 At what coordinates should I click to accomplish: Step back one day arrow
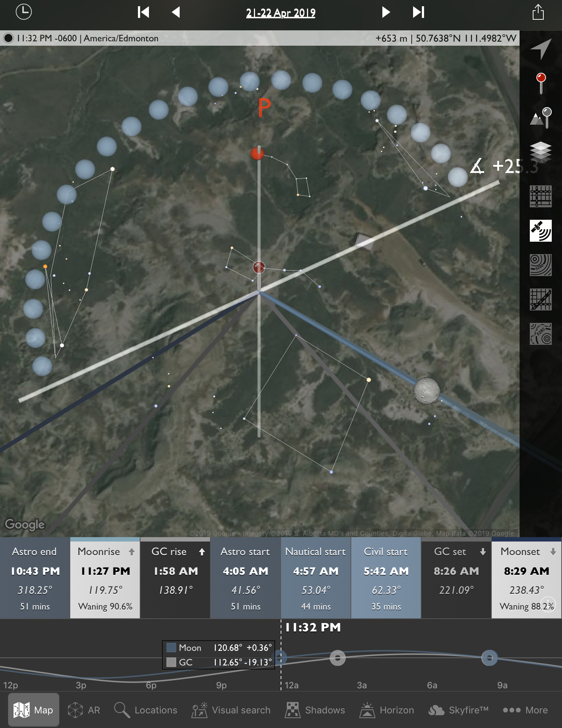click(x=176, y=12)
